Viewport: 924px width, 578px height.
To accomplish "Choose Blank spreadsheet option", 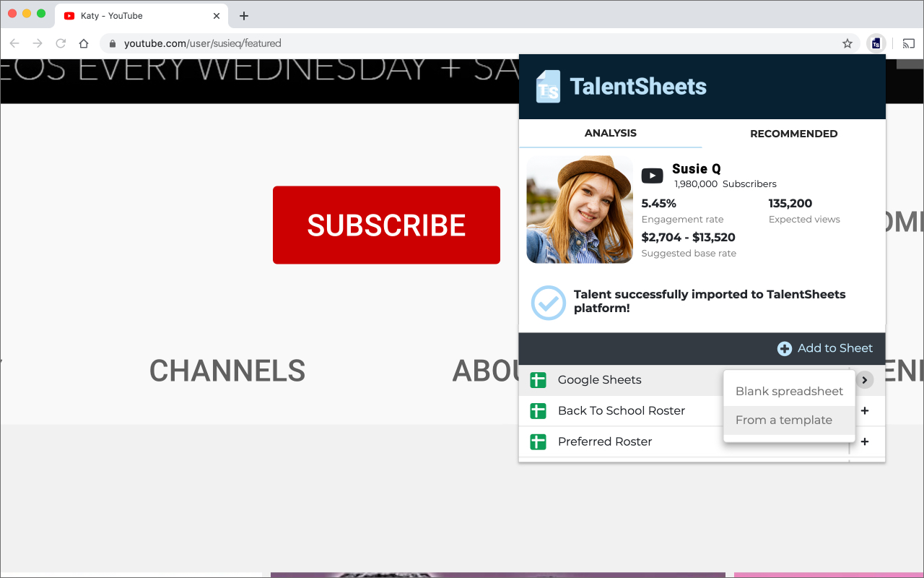I will (x=789, y=391).
